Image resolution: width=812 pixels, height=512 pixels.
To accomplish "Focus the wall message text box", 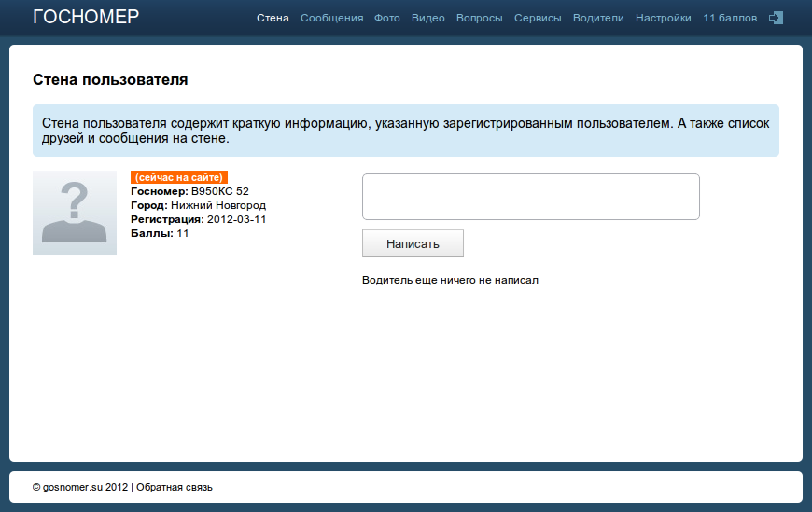I will point(530,197).
